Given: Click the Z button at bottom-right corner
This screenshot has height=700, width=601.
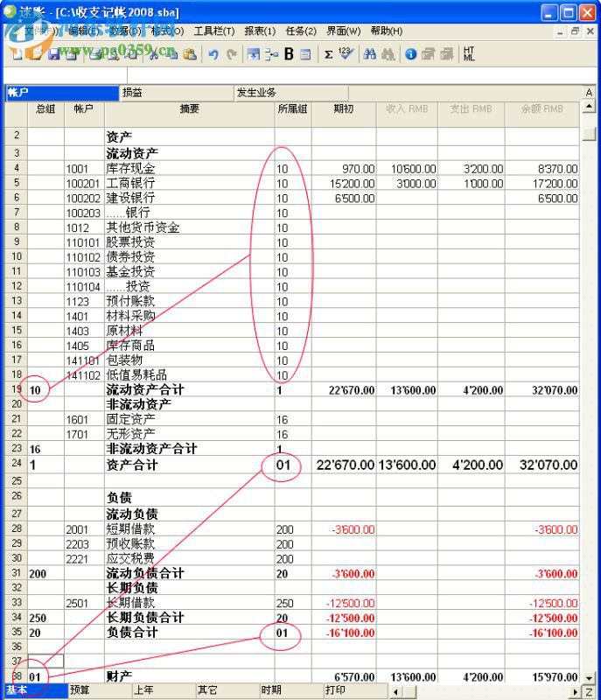Looking at the screenshot, I should (589, 692).
